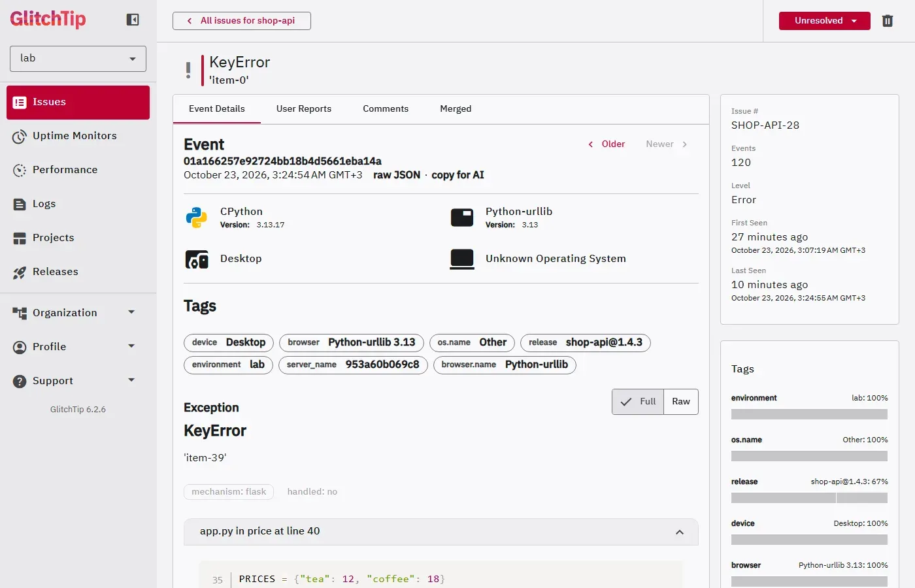Open the Merged tab
This screenshot has height=588, width=915.
(456, 109)
